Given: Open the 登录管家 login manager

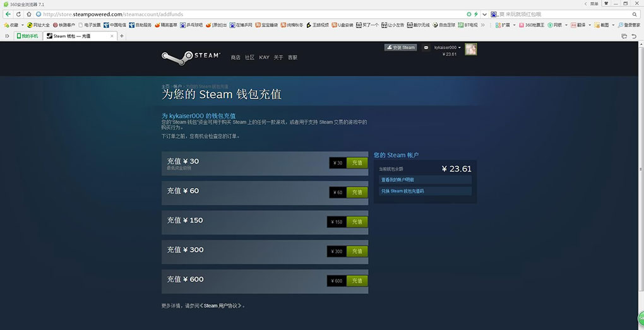Looking at the screenshot, I should 629,25.
